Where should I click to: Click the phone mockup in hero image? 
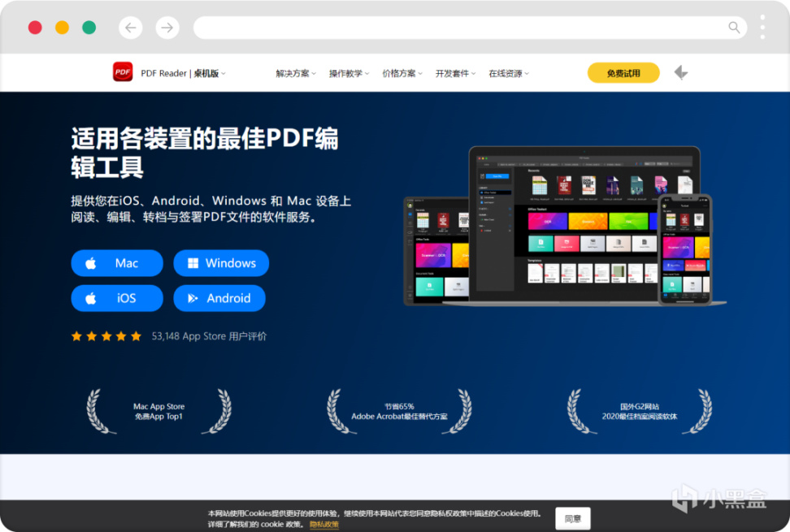tap(685, 249)
